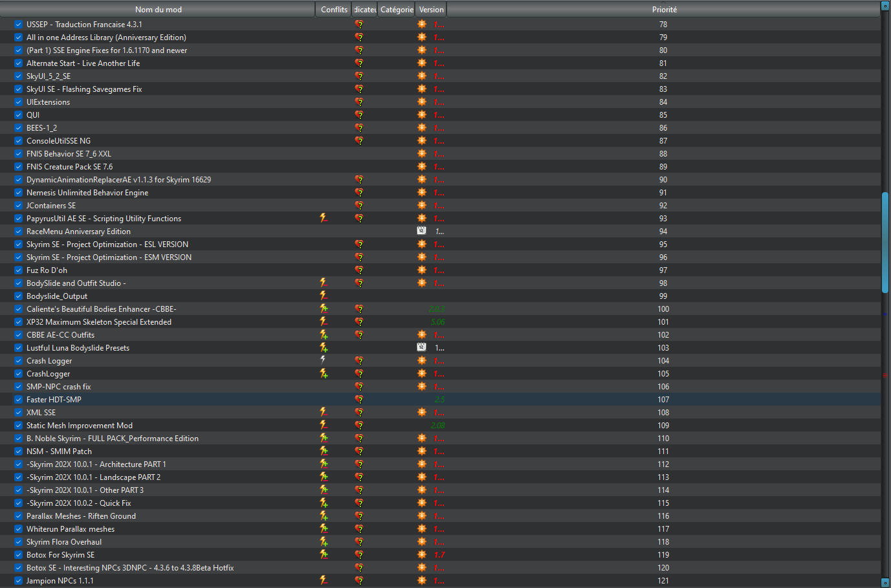
Task: Toggle checkbox for Nemesis Unlimited Behavior Engine
Action: click(x=19, y=192)
